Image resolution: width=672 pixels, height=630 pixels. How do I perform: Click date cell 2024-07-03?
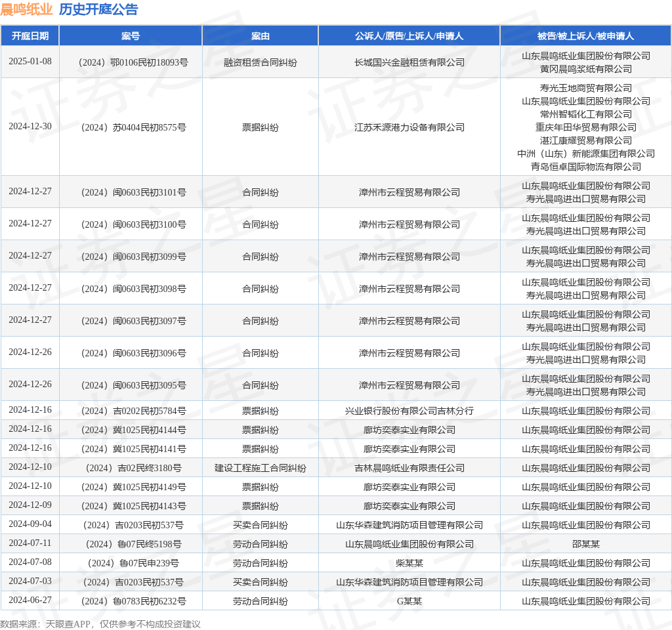[x=30, y=581]
